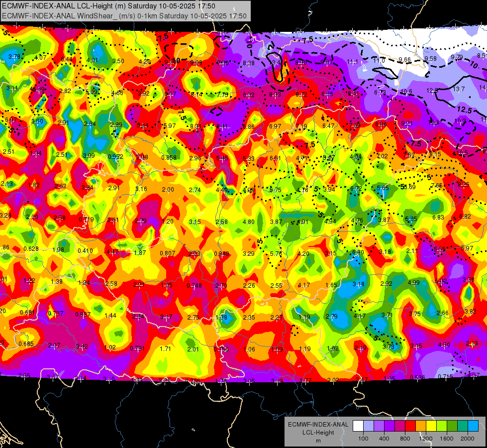Click the wind shear value 3.29
Image resolution: width=487 pixels, height=448 pixels.
tap(248, 254)
